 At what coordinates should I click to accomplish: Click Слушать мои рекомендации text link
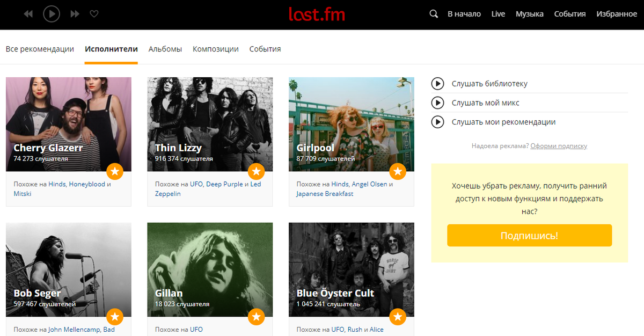click(503, 122)
